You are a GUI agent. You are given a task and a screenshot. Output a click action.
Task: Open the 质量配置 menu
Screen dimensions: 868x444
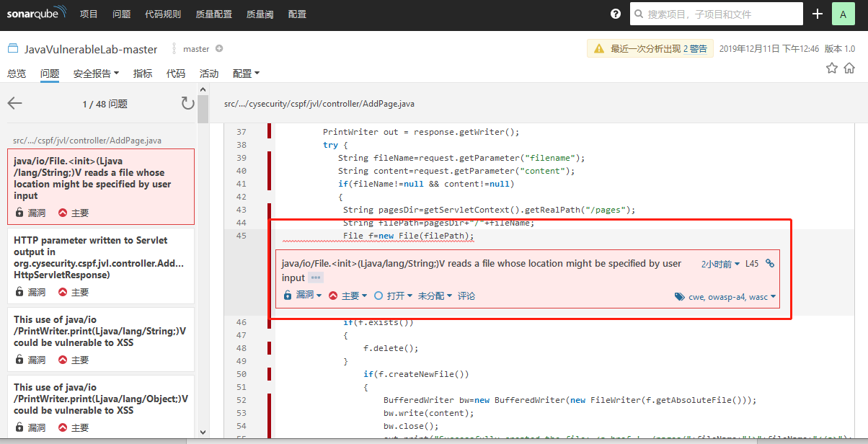(213, 13)
